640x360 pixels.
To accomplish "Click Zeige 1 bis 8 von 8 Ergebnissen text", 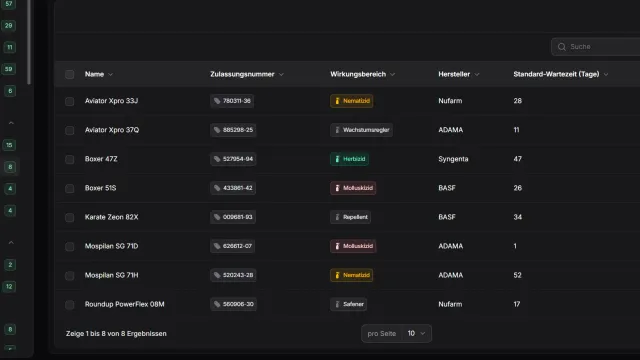I will point(116,333).
